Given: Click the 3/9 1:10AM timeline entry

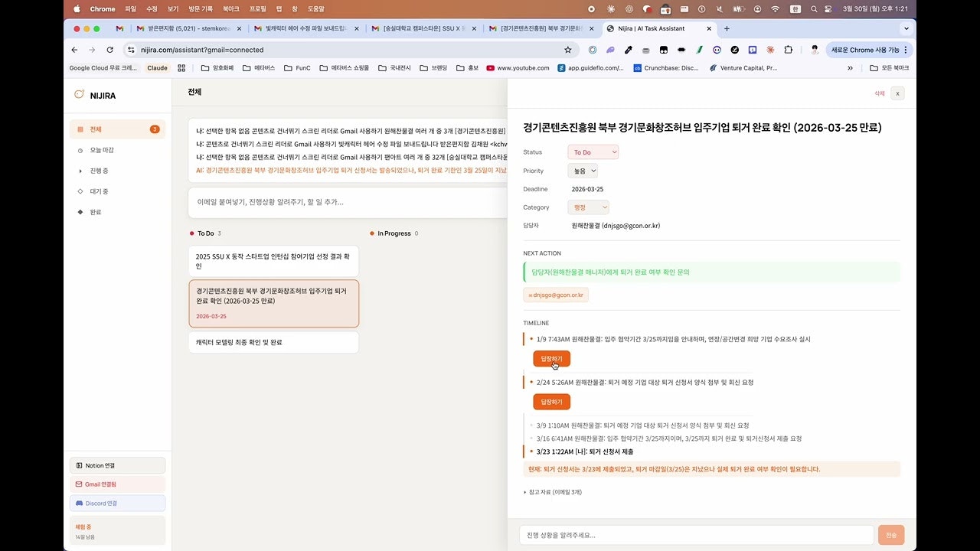Looking at the screenshot, I should pyautogui.click(x=642, y=425).
